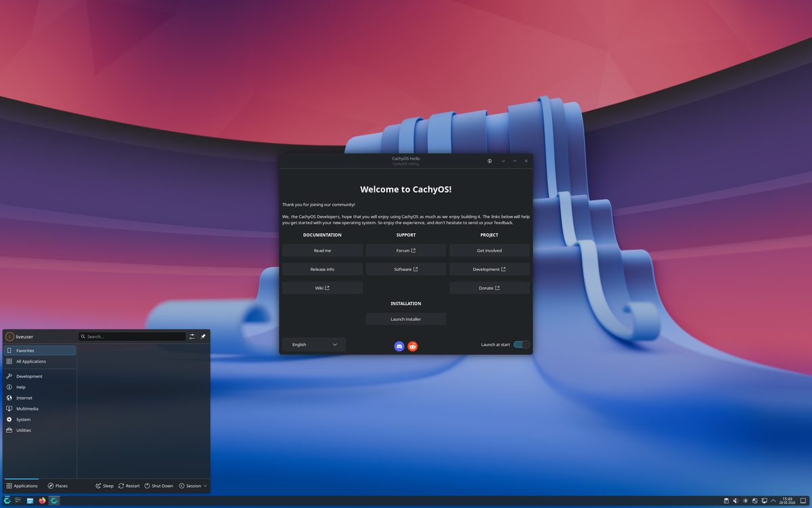Launch the file manager from taskbar
This screenshot has height=508, width=812.
pyautogui.click(x=30, y=501)
